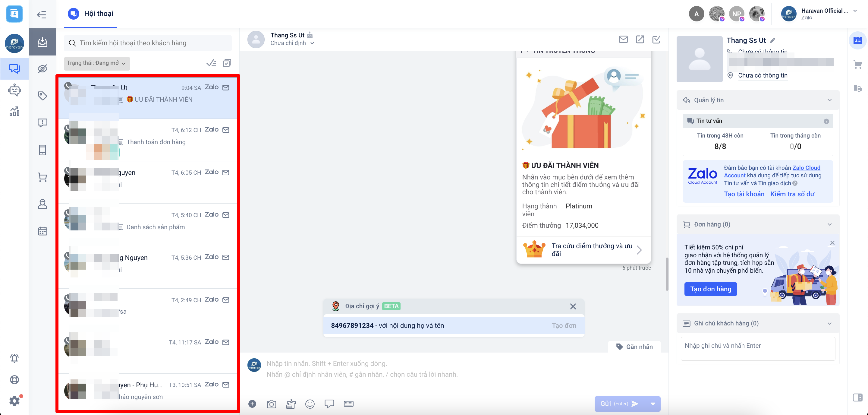This screenshot has width=868, height=415.
Task: Click the tag labels icon in sidebar
Action: point(42,96)
